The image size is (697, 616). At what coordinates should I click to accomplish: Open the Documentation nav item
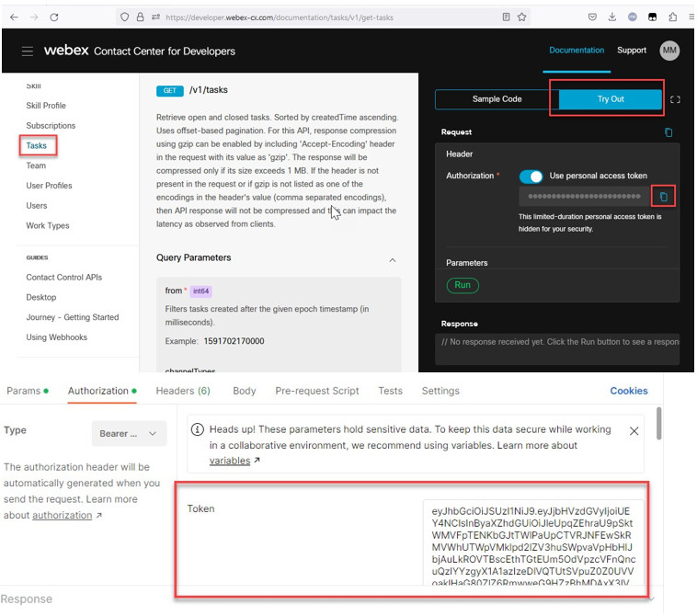(x=577, y=51)
